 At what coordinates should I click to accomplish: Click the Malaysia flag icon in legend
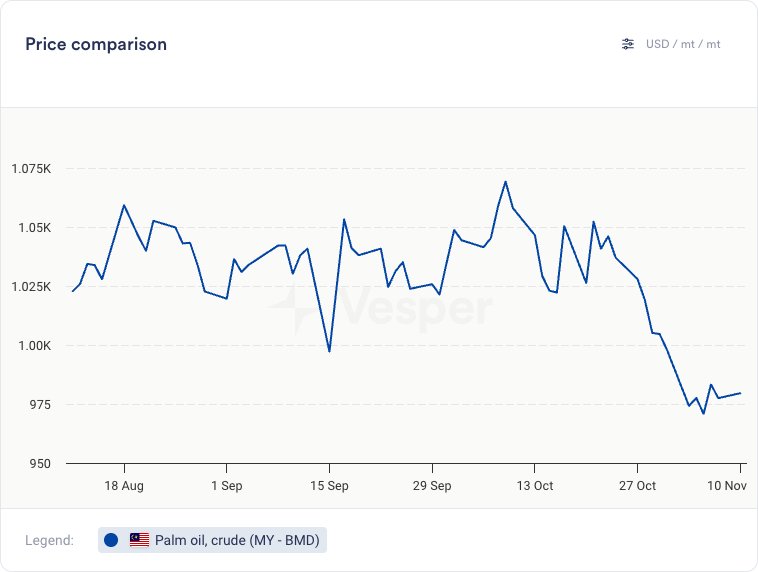(x=139, y=540)
